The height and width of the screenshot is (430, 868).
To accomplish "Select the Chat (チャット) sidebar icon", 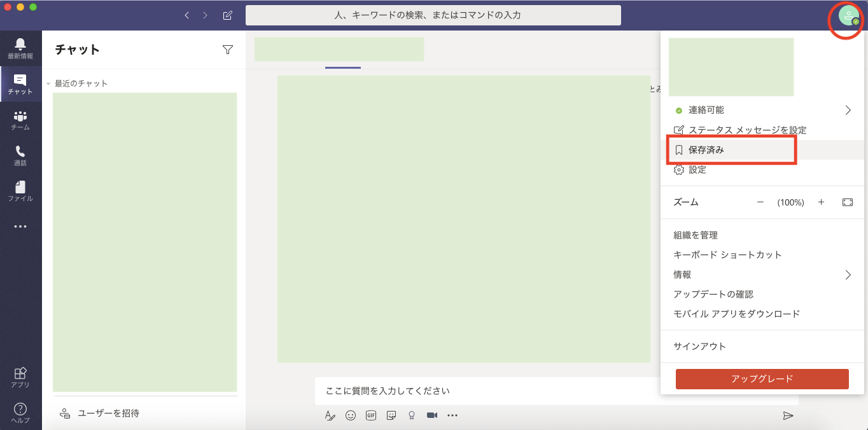I will 20,84.
